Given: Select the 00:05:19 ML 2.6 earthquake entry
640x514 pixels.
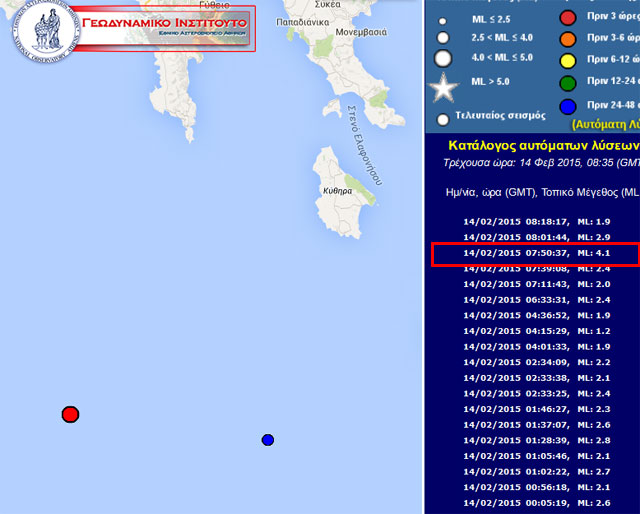Looking at the screenshot, I should (536, 503).
